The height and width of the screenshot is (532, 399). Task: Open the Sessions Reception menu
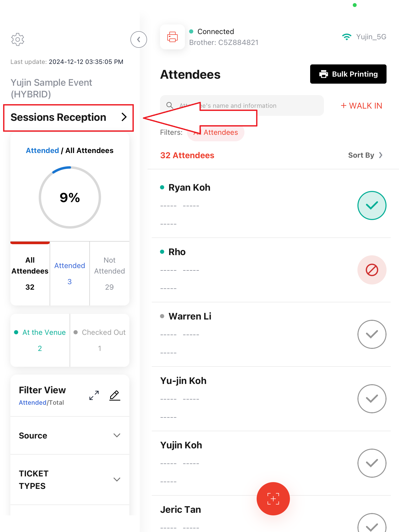point(69,118)
